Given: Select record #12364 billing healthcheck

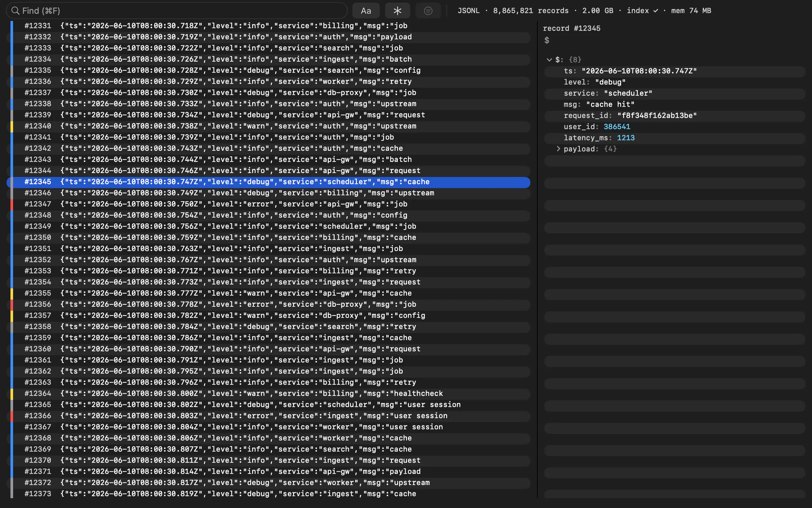Looking at the screenshot, I should click(x=268, y=394).
